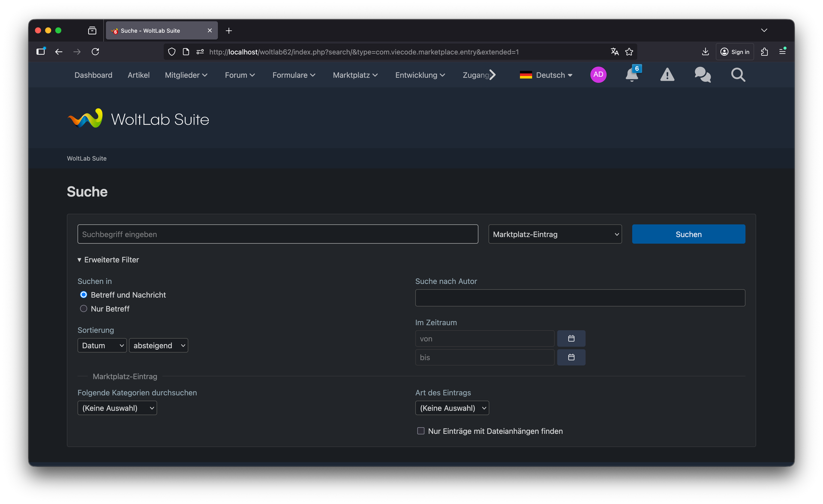This screenshot has width=823, height=504.
Task: Click the blue Suchen button
Action: tap(688, 234)
